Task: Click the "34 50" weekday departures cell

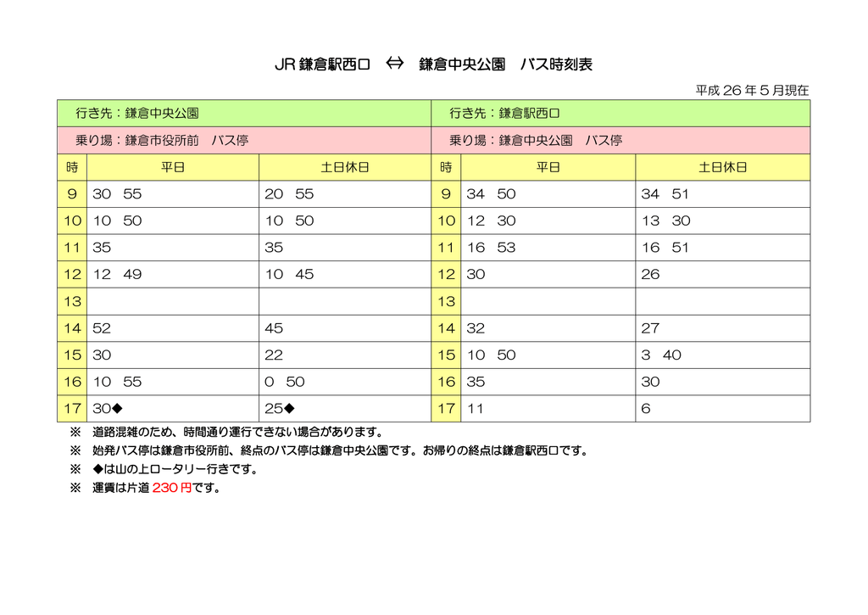Action: pyautogui.click(x=548, y=194)
